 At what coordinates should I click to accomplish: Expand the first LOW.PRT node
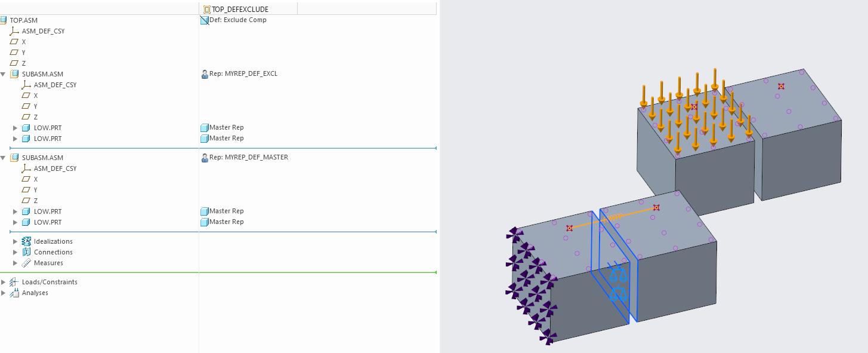coord(14,127)
